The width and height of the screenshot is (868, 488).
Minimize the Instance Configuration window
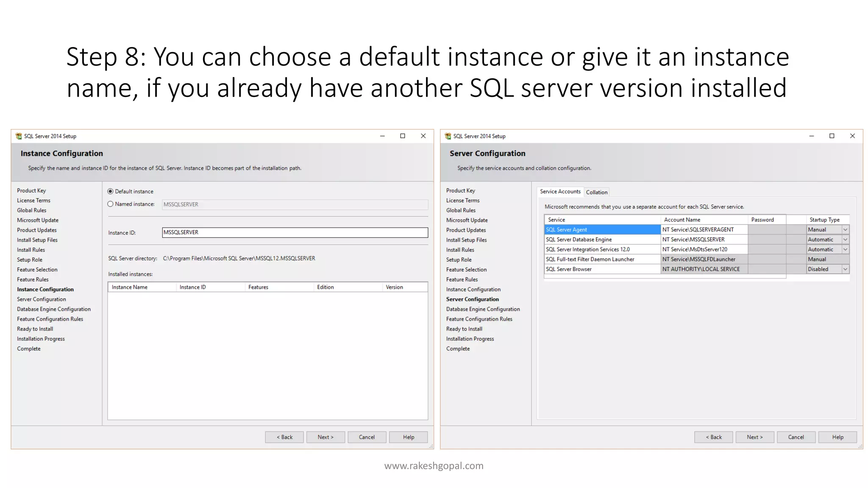coord(382,136)
